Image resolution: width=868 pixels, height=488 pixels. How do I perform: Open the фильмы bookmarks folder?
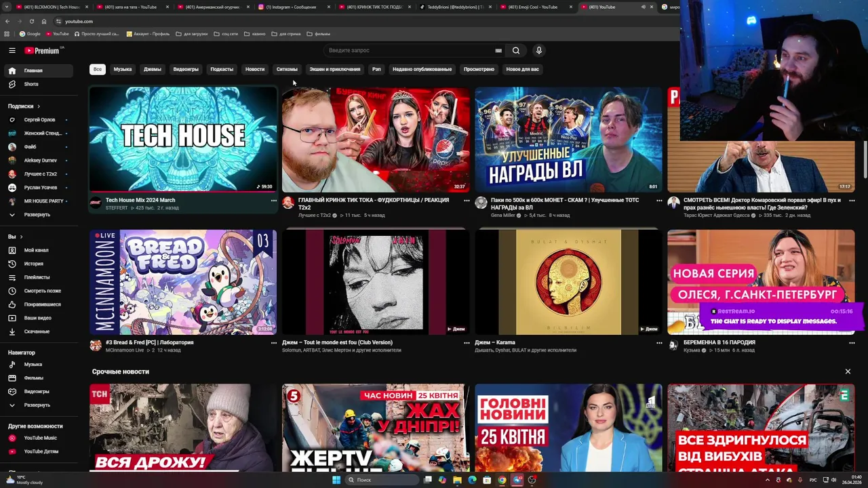click(319, 34)
